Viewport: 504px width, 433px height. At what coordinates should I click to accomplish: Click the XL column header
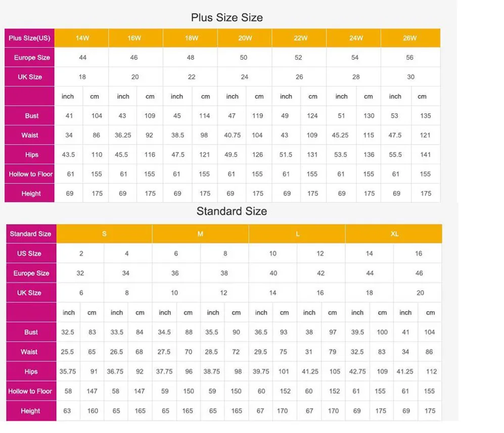[394, 234]
